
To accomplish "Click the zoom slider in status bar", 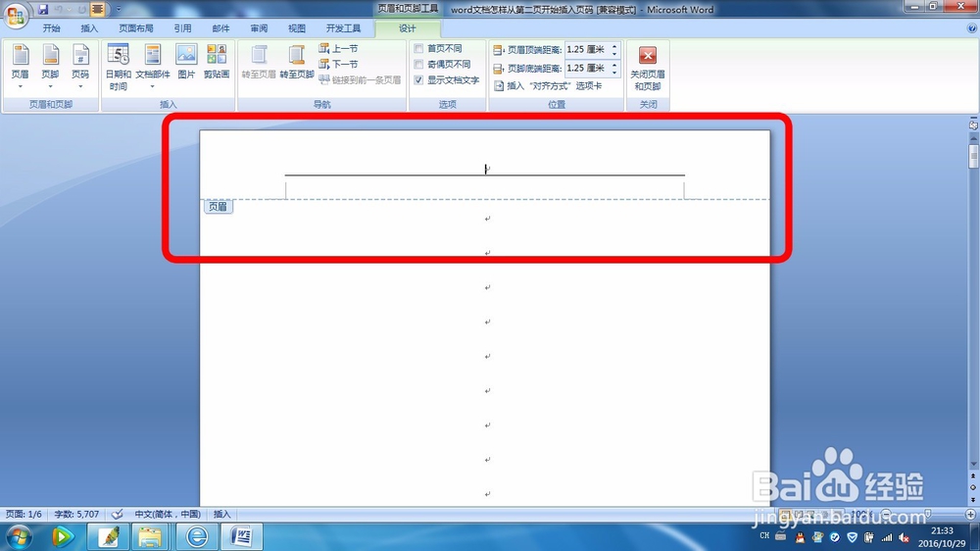I will click(x=928, y=514).
